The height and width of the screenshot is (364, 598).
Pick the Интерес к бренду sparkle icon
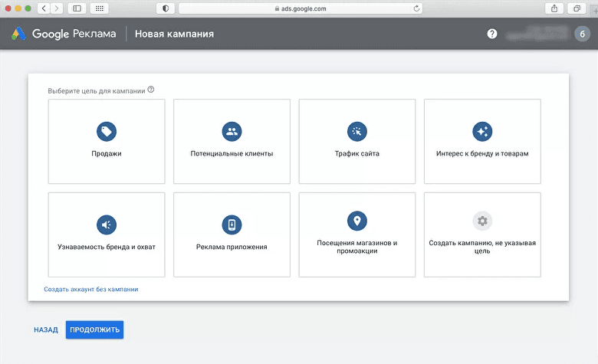[482, 132]
